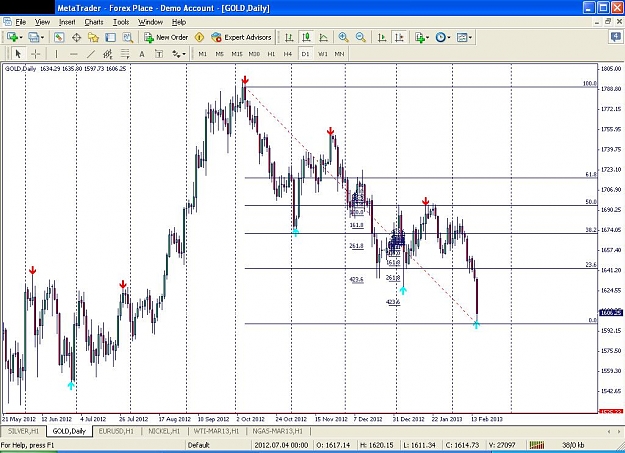625x453 pixels.
Task: Open the Data Window crosshair-circle icon
Action: (76, 37)
